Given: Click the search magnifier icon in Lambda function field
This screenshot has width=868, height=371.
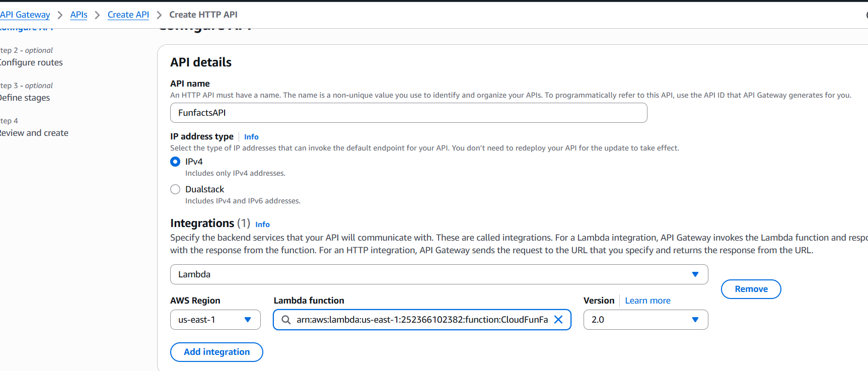Looking at the screenshot, I should point(286,320).
